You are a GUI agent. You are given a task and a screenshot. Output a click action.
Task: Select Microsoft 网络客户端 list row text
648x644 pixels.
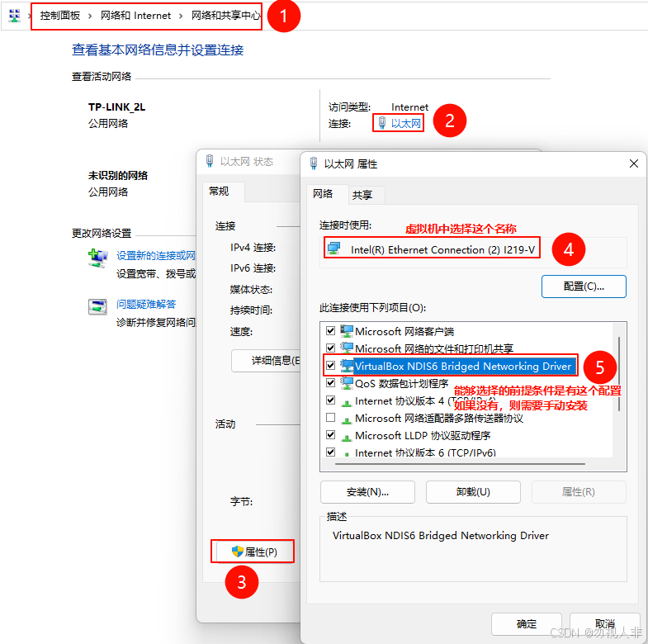click(404, 331)
